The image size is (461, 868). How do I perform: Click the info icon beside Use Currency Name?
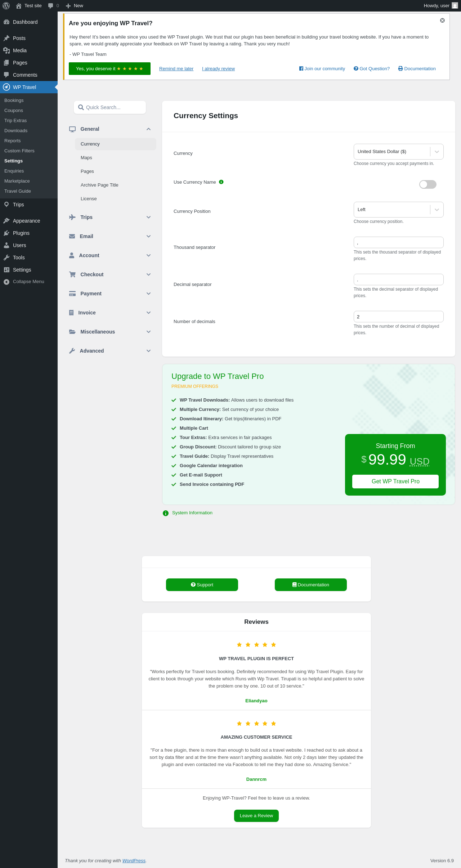pyautogui.click(x=221, y=182)
